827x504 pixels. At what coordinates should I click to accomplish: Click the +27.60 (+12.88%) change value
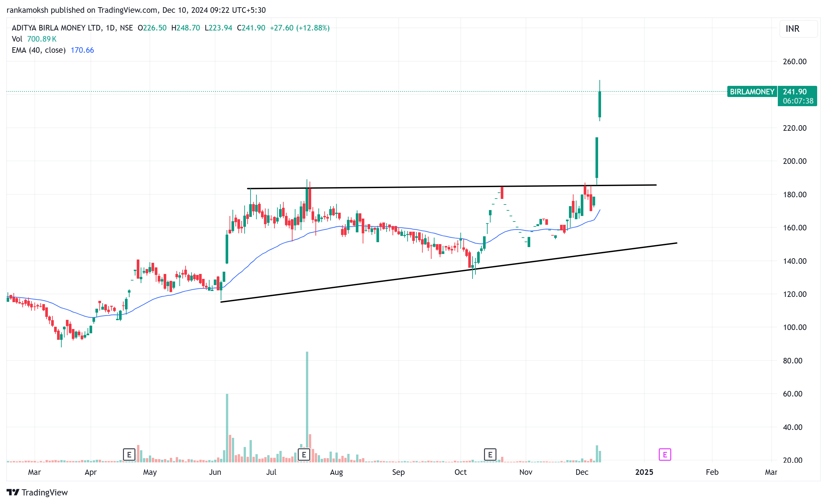pos(300,28)
